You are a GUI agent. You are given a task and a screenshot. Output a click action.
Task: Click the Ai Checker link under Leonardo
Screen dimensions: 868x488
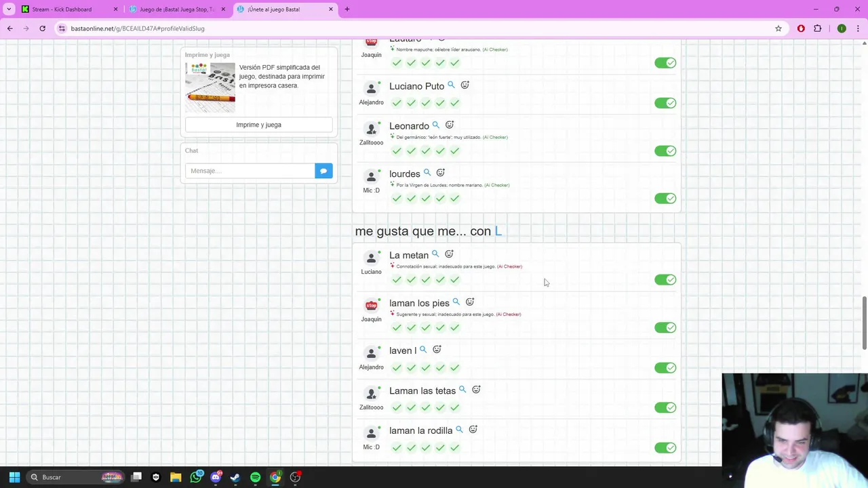(x=495, y=137)
